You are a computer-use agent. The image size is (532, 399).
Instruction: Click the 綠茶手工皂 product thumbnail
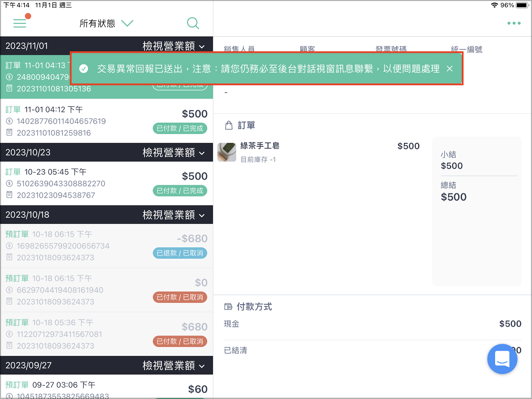click(x=227, y=152)
